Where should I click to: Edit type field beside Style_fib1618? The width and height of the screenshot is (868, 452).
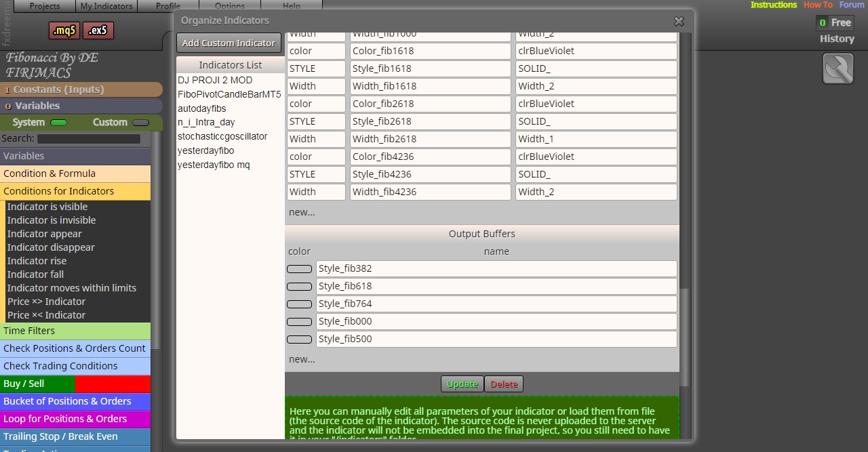pos(316,68)
